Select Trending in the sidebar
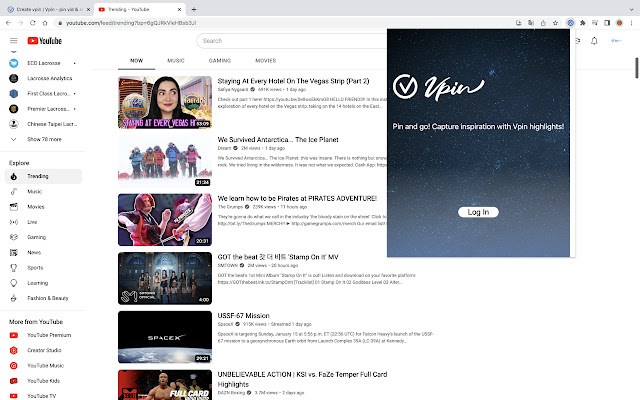 44,176
